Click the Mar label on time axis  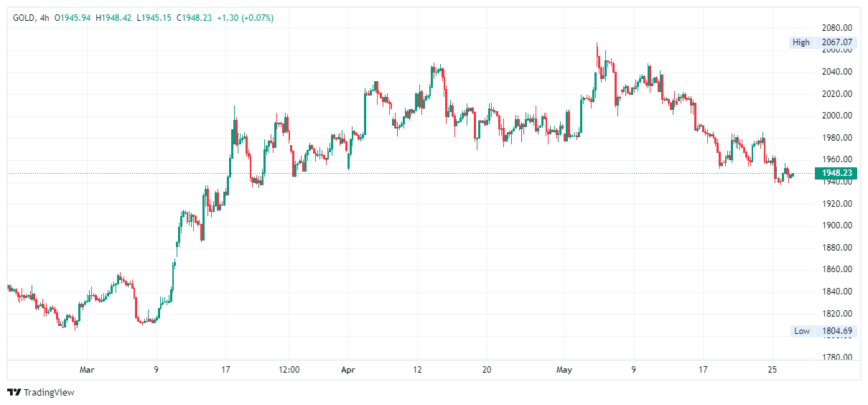87,370
